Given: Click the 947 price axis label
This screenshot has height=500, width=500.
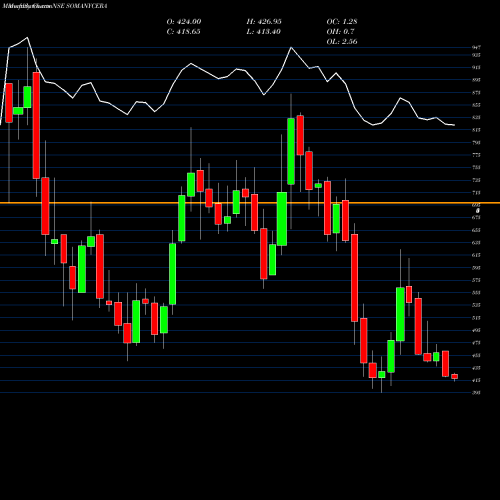Looking at the screenshot, I should 476,47.
